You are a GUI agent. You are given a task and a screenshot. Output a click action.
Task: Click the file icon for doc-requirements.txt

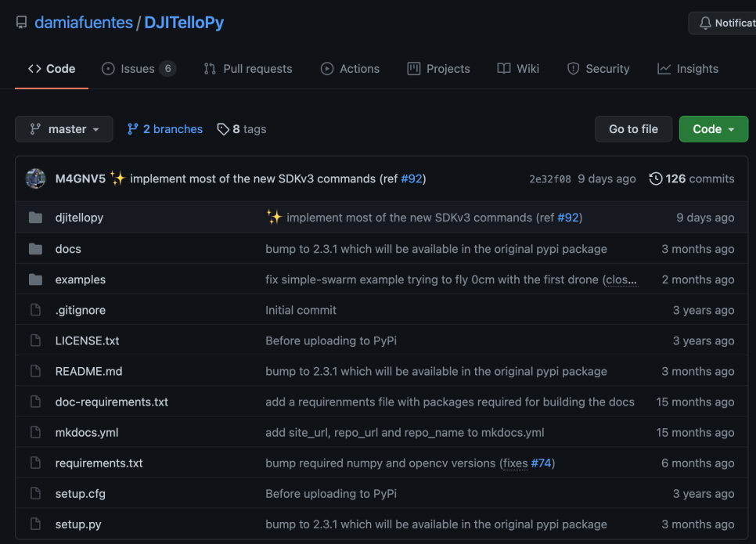click(36, 402)
